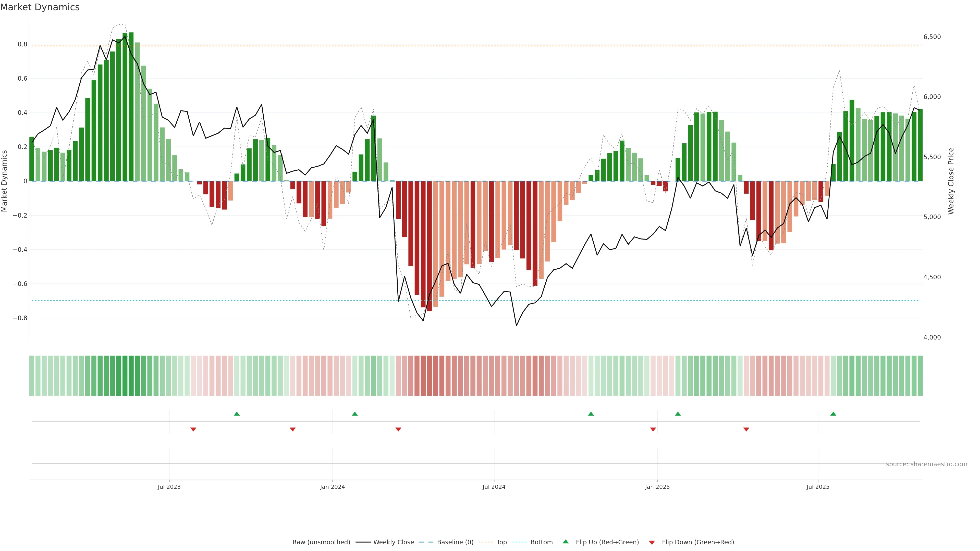This screenshot has width=980, height=551.
Task: Click the first red Flip Down triangle marker
Action: pos(193,429)
